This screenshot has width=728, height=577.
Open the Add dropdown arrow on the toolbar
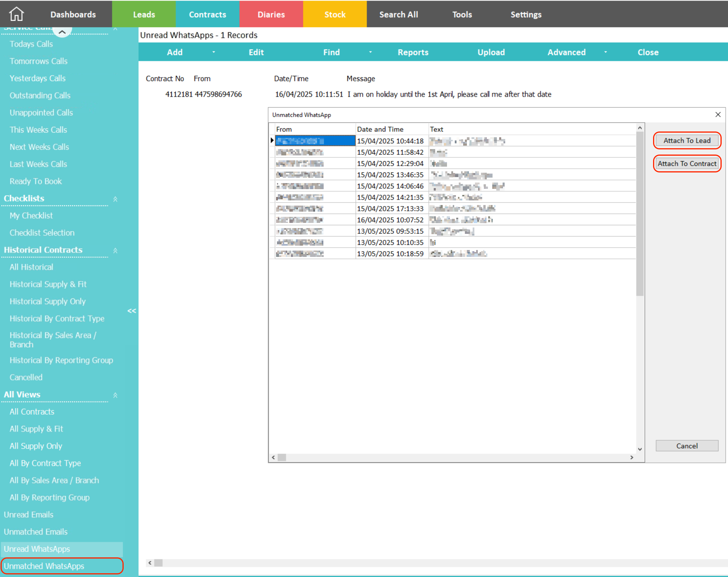click(x=213, y=52)
